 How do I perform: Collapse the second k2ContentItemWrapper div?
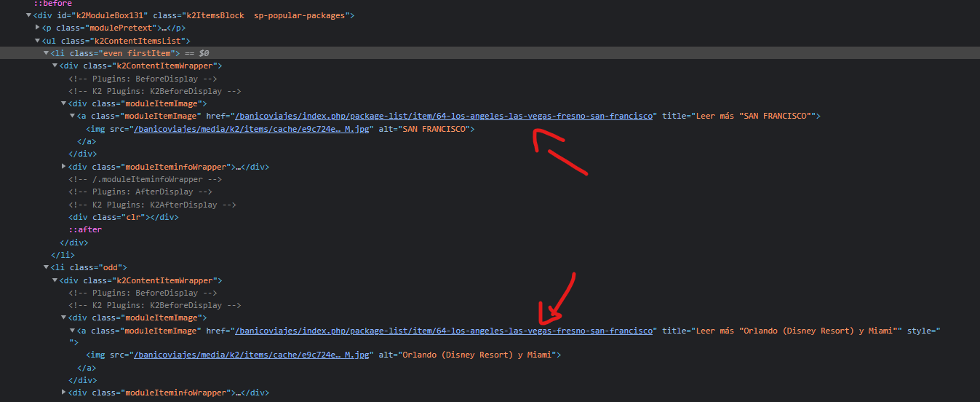[55, 280]
